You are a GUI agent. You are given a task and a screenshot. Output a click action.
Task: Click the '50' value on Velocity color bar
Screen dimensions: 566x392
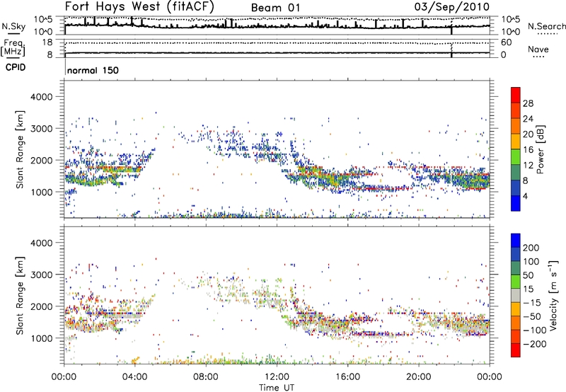click(x=528, y=275)
